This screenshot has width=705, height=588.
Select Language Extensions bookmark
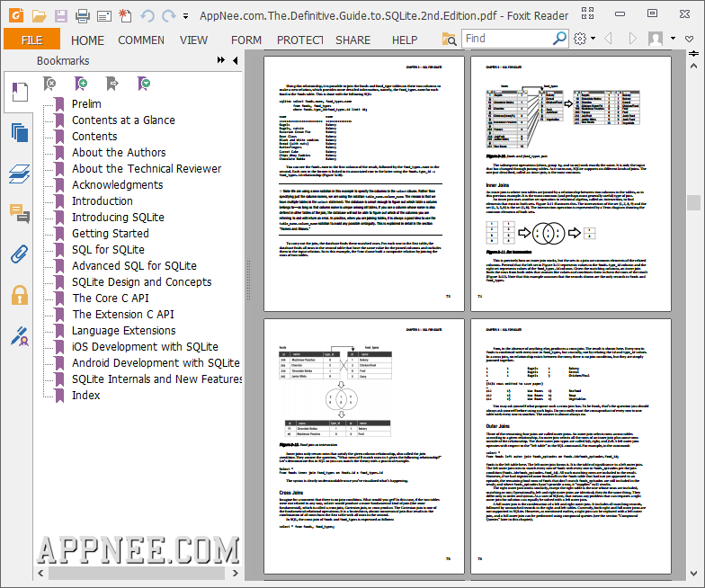(x=124, y=331)
